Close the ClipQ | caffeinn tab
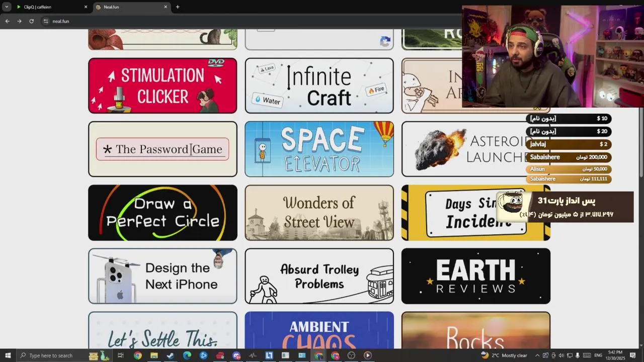Image resolution: width=644 pixels, height=362 pixels. (x=86, y=7)
